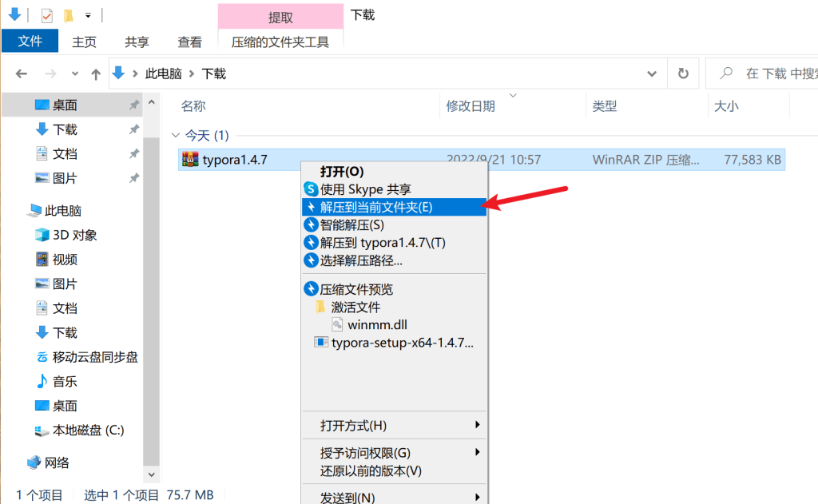Click the back navigation arrow
Image resolution: width=818 pixels, height=504 pixels.
tap(22, 73)
